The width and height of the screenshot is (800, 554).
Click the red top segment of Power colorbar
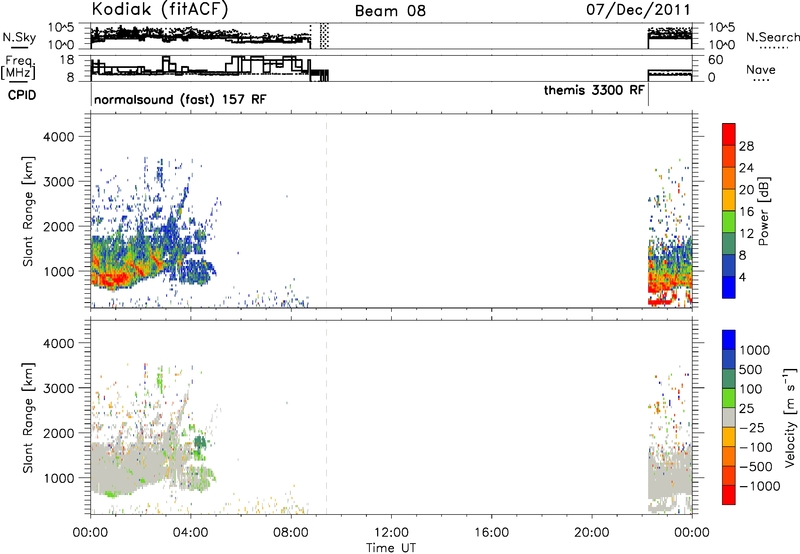(729, 134)
